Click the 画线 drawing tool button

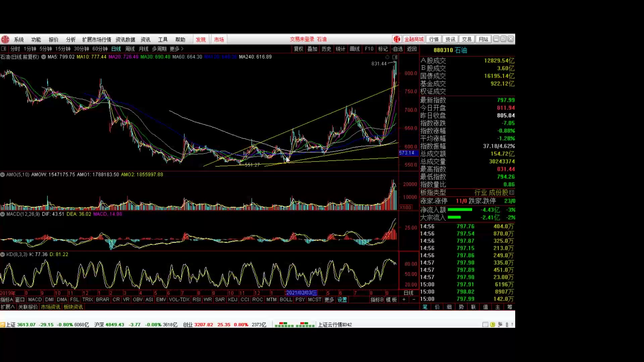(355, 49)
